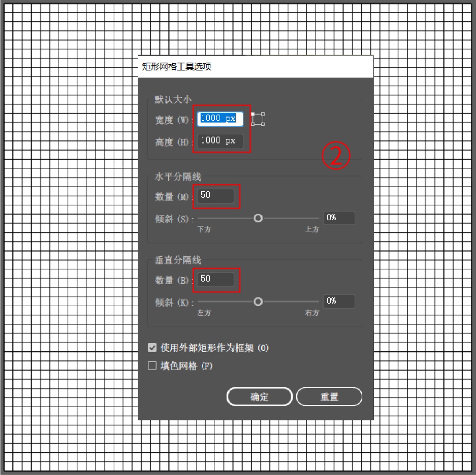
Task: Focus the 垂直分隔线 数量 (B) field
Action: click(216, 279)
